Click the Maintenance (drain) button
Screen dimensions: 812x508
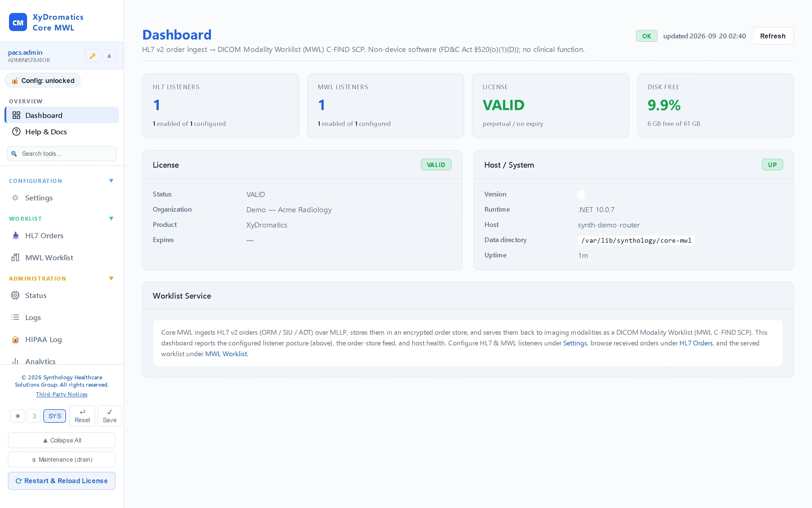coord(62,459)
